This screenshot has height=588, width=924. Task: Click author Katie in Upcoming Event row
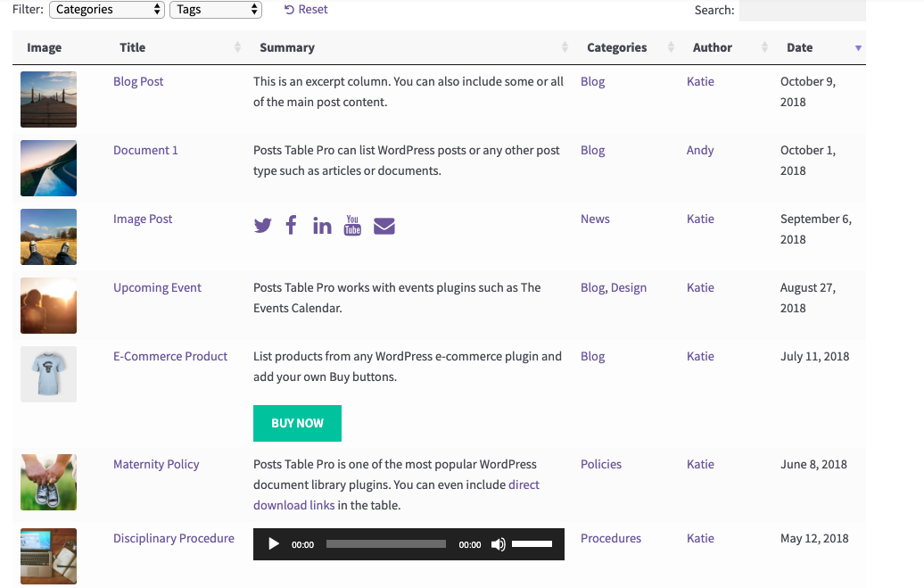[x=701, y=287]
